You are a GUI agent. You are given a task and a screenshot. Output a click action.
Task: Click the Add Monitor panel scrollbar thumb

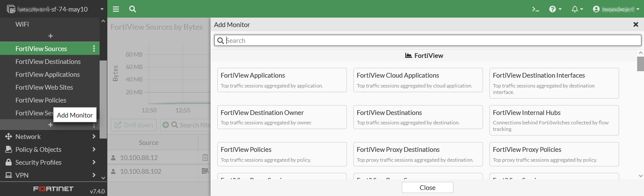click(x=641, y=63)
